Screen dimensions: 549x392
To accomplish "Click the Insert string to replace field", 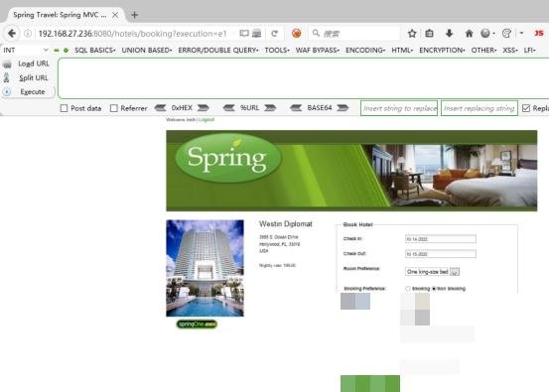I will pos(399,108).
